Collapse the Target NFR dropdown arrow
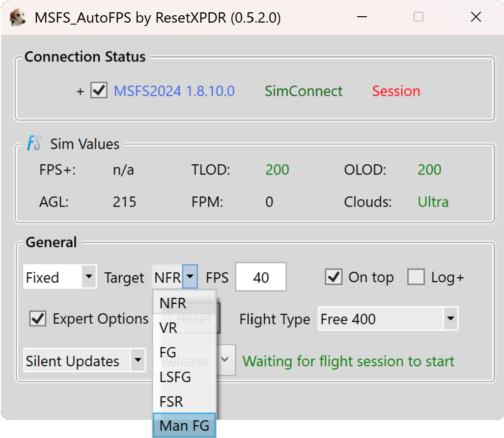The height and width of the screenshot is (438, 504). click(x=190, y=277)
